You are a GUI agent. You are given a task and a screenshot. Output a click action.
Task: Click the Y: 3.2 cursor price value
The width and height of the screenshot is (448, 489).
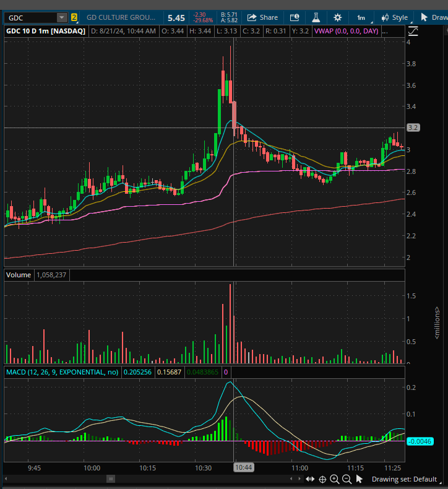pos(300,31)
